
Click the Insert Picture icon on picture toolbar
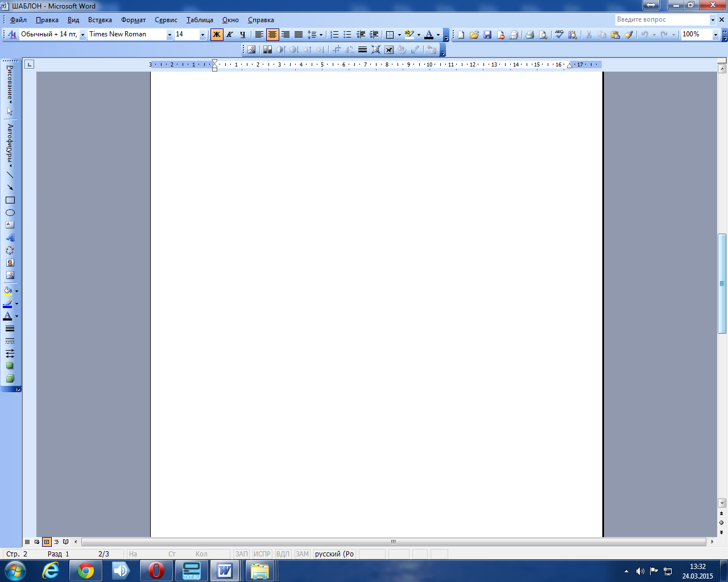pos(251,50)
